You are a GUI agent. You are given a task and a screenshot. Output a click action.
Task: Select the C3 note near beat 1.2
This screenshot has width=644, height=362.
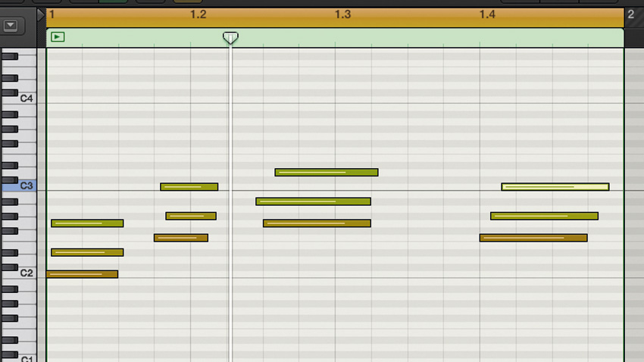pyautogui.click(x=189, y=187)
